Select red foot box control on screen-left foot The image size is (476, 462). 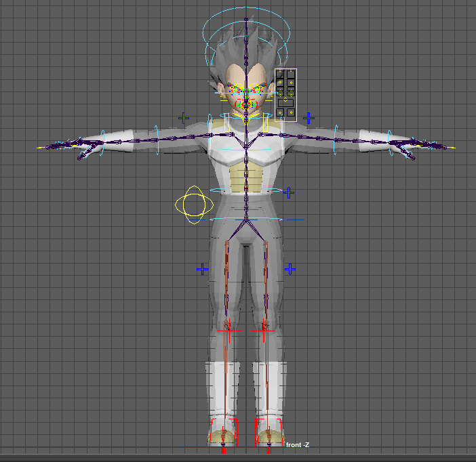(x=224, y=432)
